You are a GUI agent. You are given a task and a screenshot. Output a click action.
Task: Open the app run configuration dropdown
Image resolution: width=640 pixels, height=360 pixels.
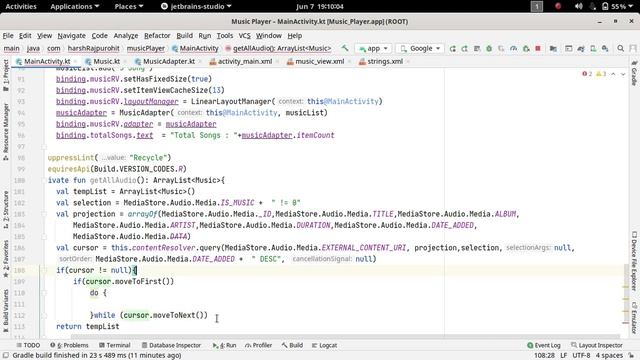373,49
